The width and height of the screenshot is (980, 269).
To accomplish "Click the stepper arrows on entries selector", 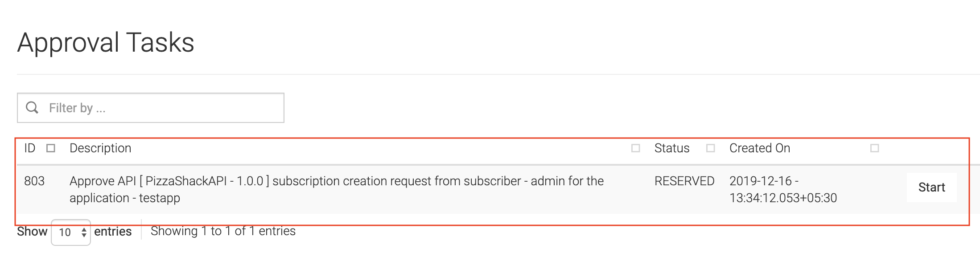I will click(83, 232).
